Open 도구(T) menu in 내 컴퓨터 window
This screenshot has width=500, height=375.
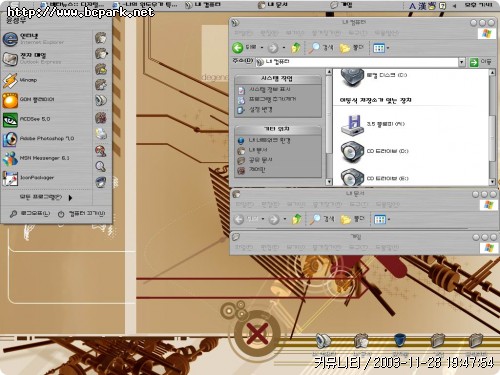(358, 33)
